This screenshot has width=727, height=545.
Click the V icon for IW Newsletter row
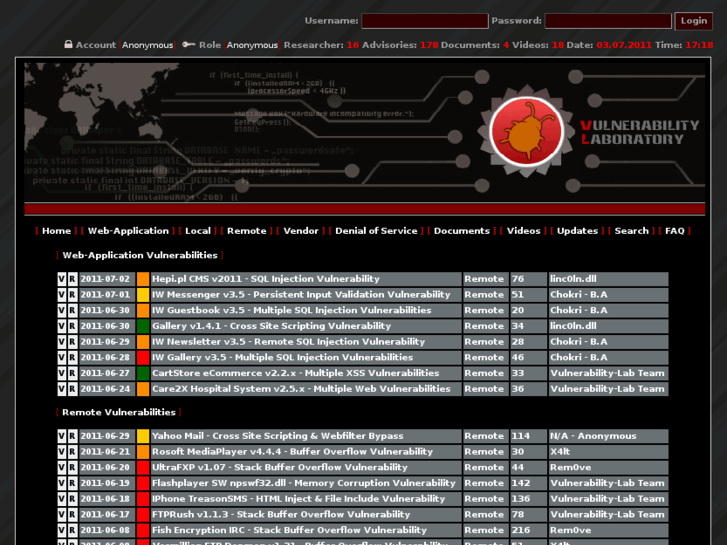(62, 342)
